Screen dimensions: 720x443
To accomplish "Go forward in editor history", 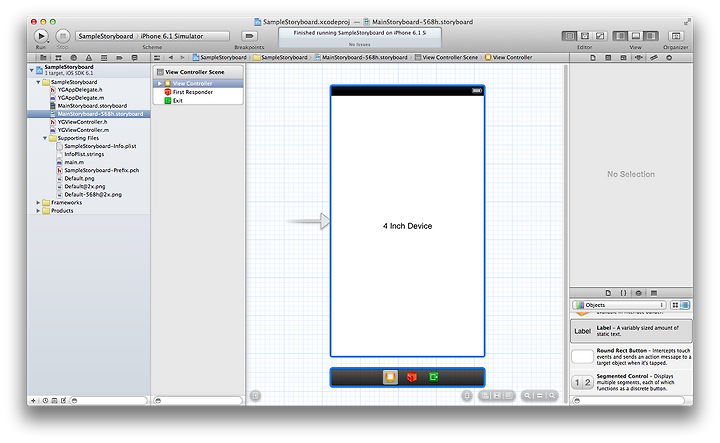I will [x=182, y=58].
